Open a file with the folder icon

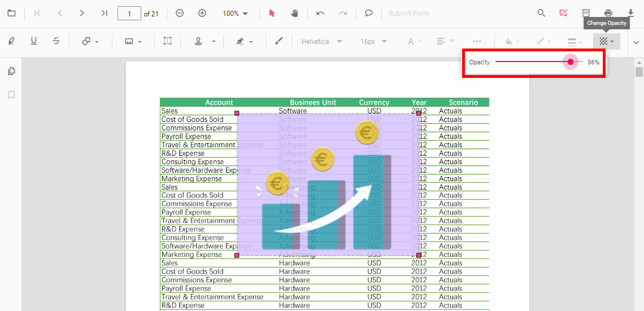click(11, 13)
